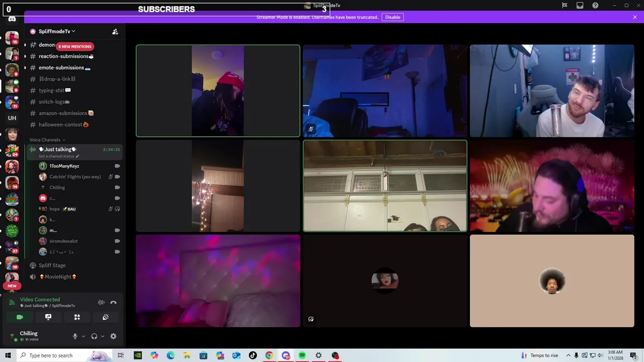Click the invite people icon beside SpliffmodeTv
This screenshot has height=362, width=644.
pos(115,32)
